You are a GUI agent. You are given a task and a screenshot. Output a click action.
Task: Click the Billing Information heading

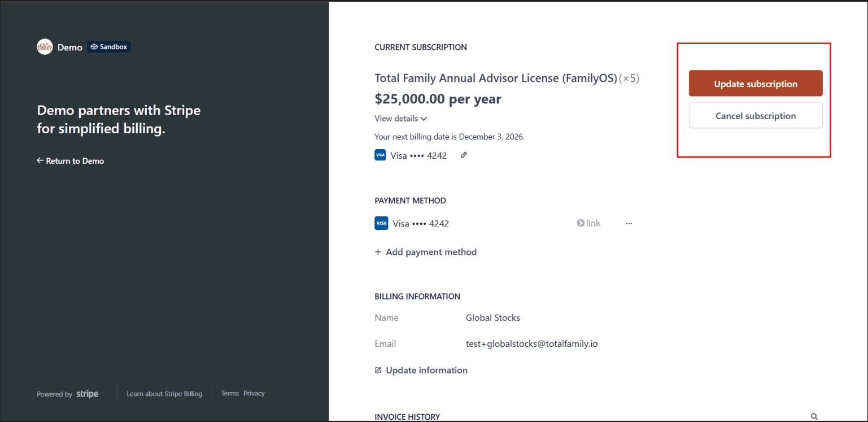417,297
